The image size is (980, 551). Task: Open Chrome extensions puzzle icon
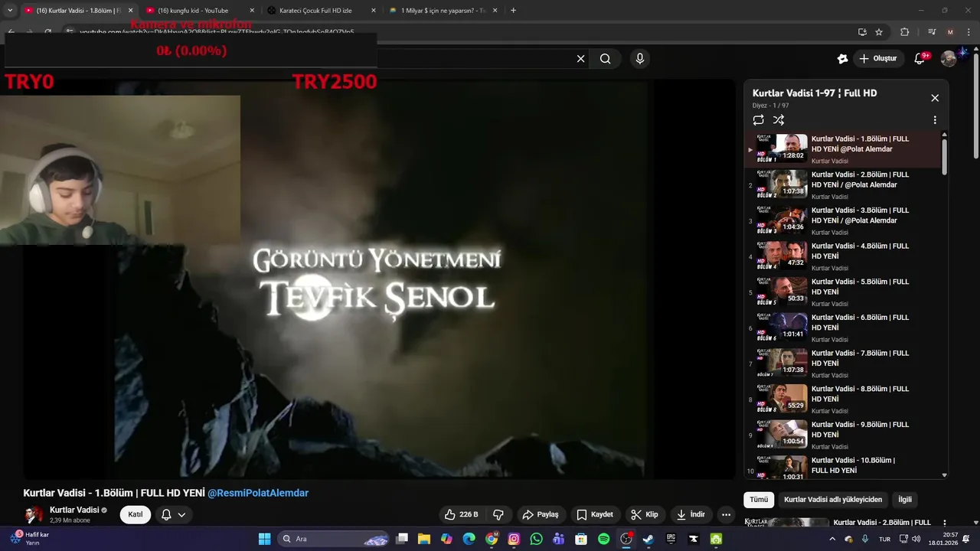(x=904, y=32)
